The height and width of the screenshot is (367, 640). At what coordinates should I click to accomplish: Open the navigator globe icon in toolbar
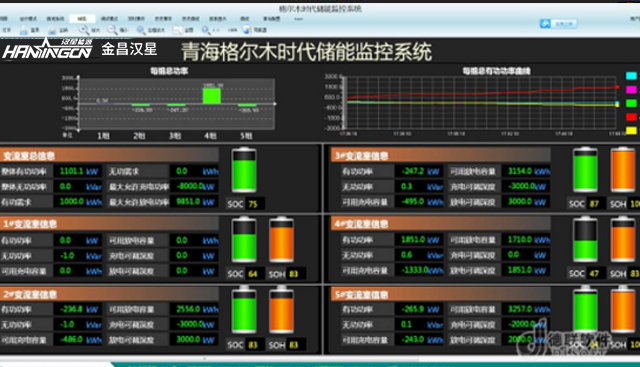pyautogui.click(x=247, y=30)
